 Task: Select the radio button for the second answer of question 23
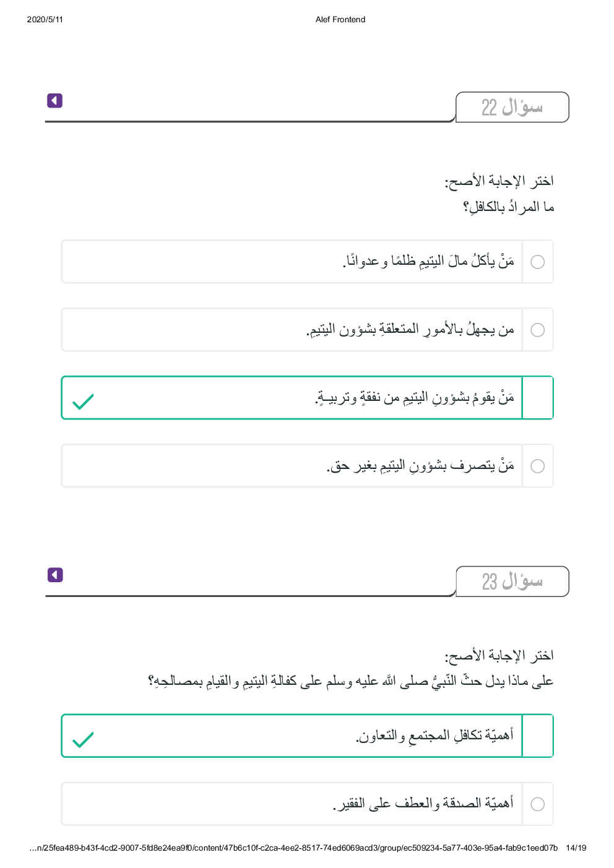tap(538, 804)
